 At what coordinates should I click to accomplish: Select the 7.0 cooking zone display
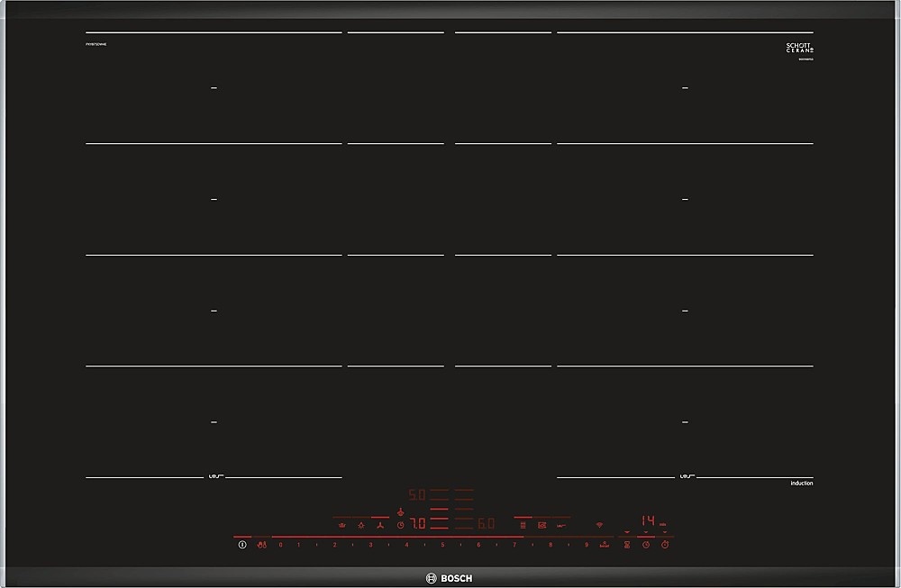(x=417, y=523)
